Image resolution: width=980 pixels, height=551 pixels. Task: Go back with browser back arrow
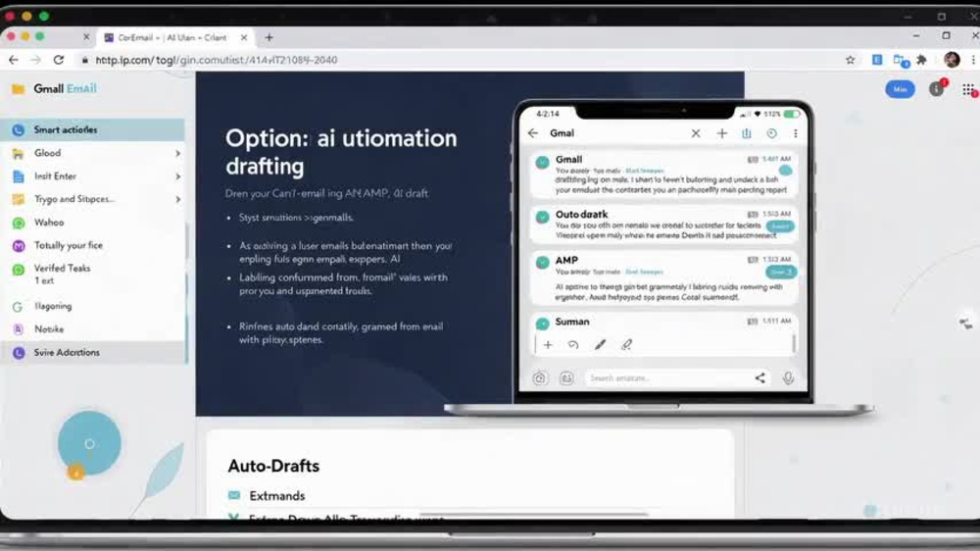coord(14,60)
